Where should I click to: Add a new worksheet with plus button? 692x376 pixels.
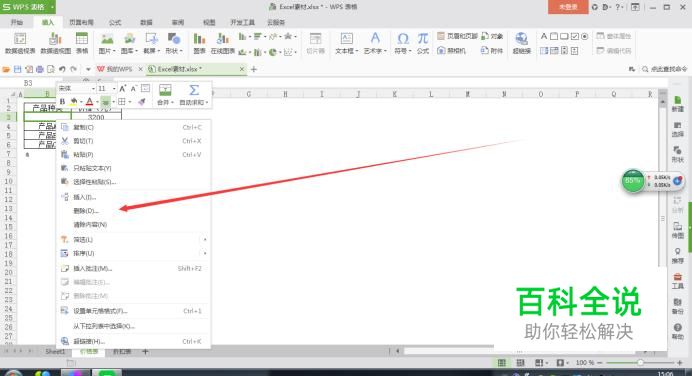pos(145,352)
